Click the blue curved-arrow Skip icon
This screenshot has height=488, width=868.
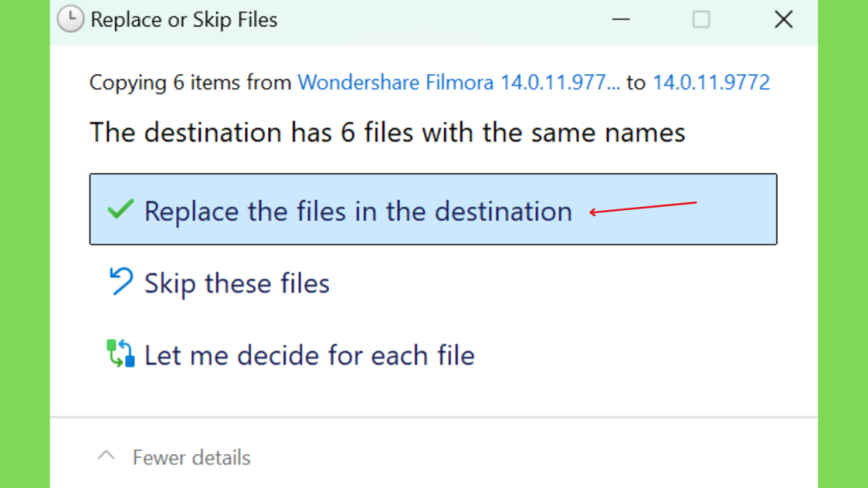point(120,281)
